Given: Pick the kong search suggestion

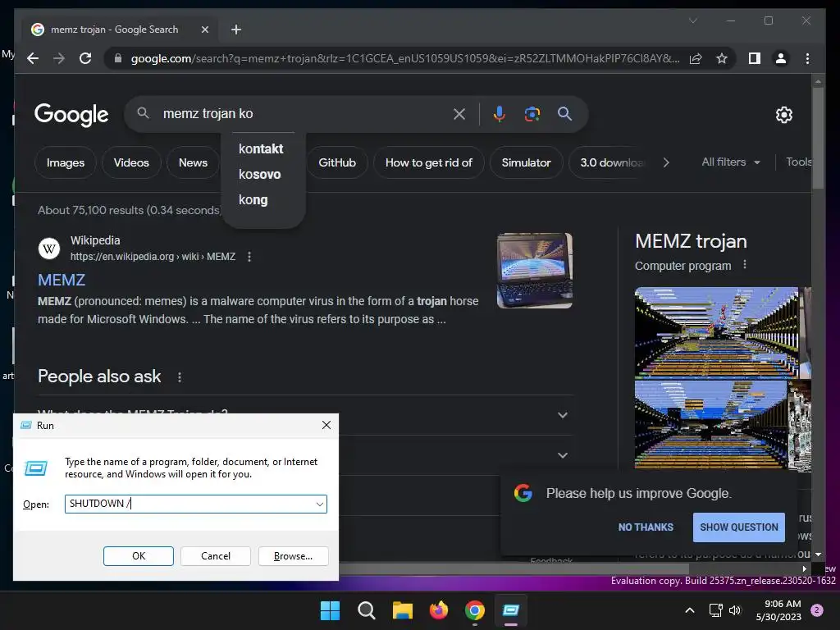Looking at the screenshot, I should pos(253,200).
